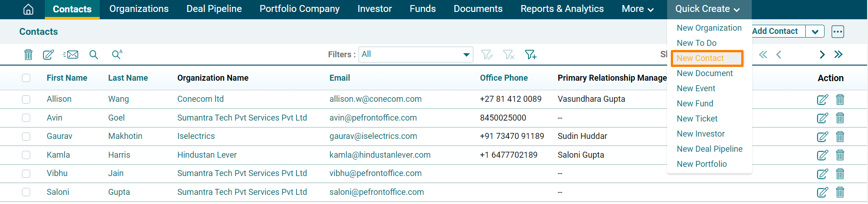The height and width of the screenshot is (204, 868).
Task: Expand the More menu in the navigation bar
Action: click(x=637, y=9)
